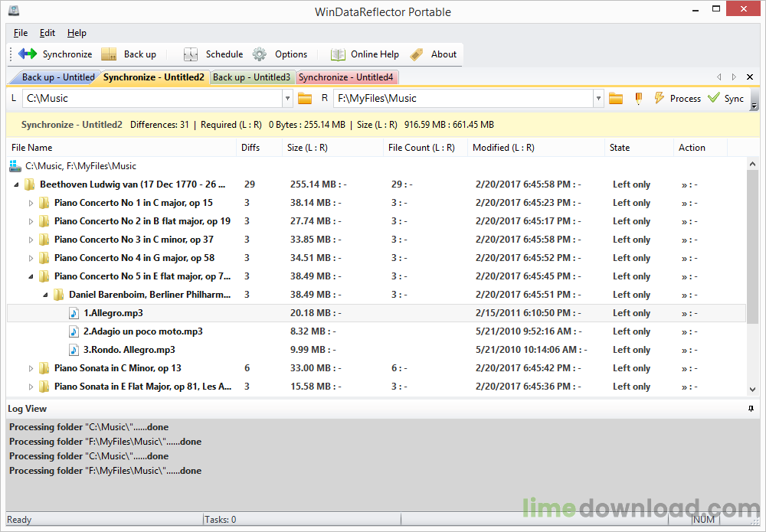The width and height of the screenshot is (766, 532).
Task: Expand Piano Concerto No 3 in C minor
Action: 31,240
